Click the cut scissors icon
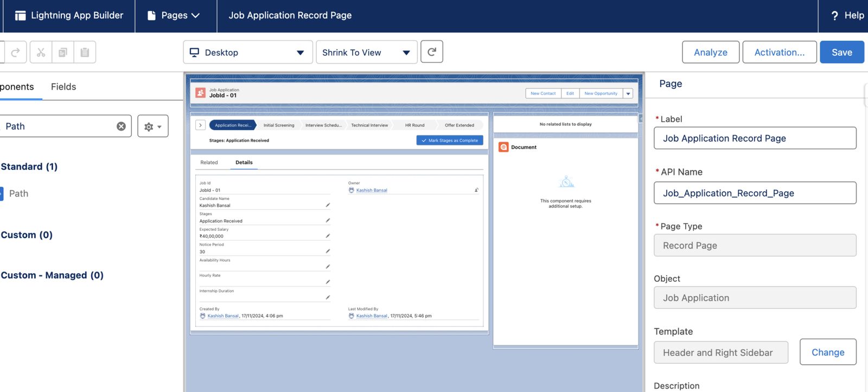Viewport: 868px width, 392px height. [x=41, y=52]
